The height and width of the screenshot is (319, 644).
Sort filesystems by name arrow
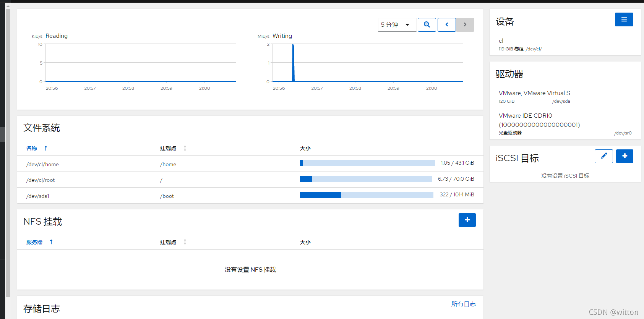point(46,148)
